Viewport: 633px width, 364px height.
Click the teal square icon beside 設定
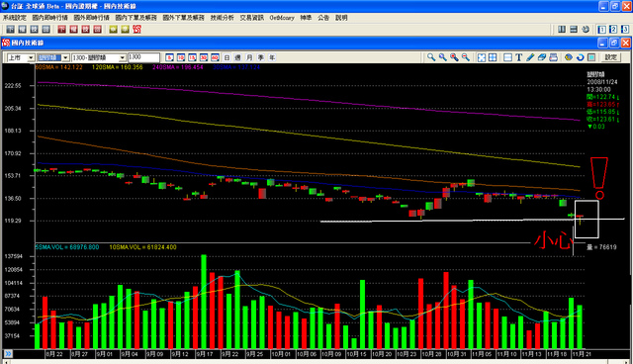coord(591,57)
